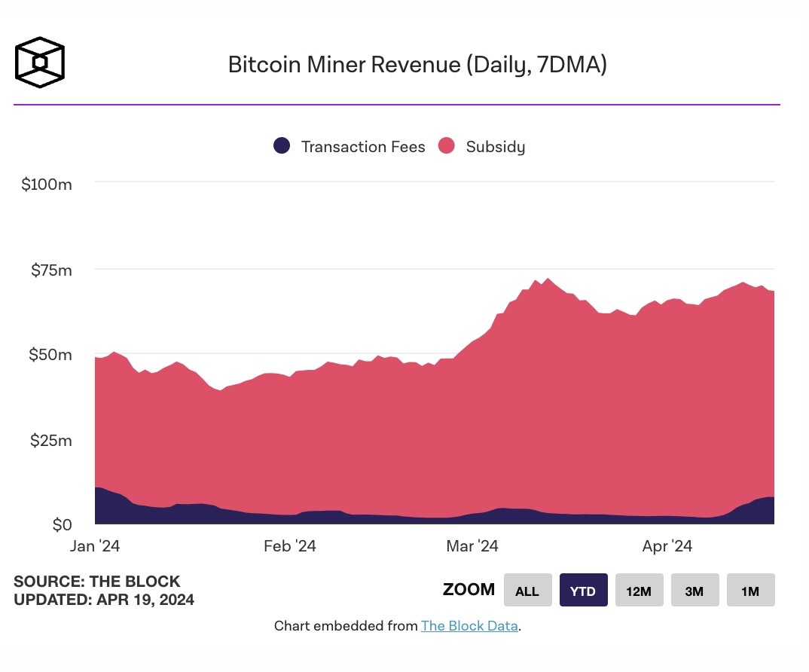Screen dimensions: 809x672
Task: Click the Mar '24 axis label
Action: click(472, 546)
